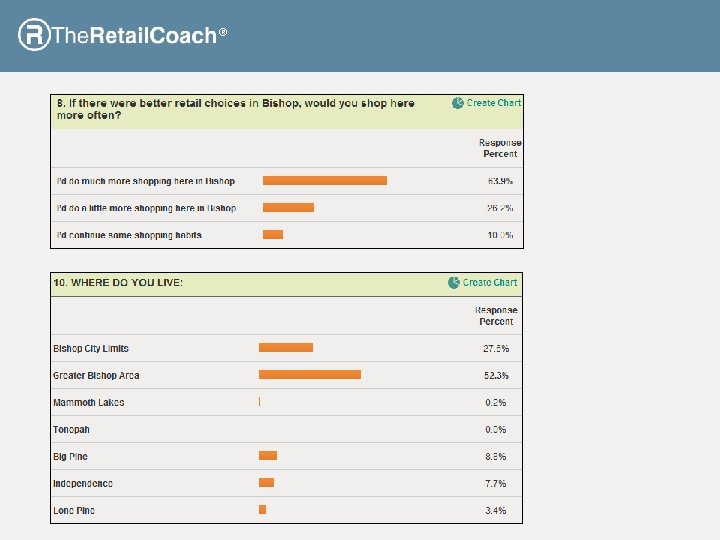Click the TheRetailCoach wordmark text
Viewport: 720px width, 540px height.
click(134, 36)
